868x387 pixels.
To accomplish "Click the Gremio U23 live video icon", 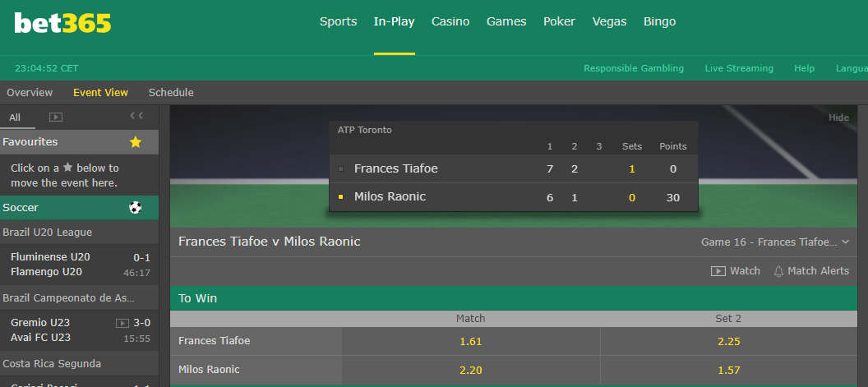I will (x=123, y=323).
